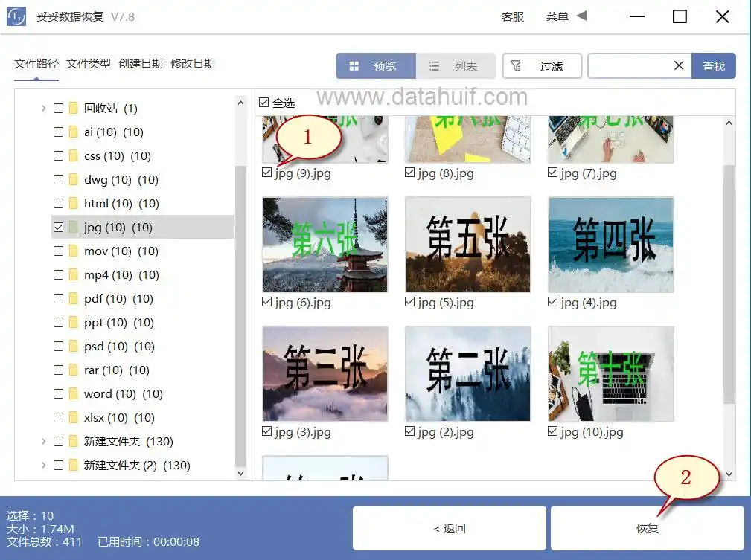Image resolution: width=751 pixels, height=560 pixels.
Task: Toggle the 全选 select-all checkbox
Action: coord(264,103)
